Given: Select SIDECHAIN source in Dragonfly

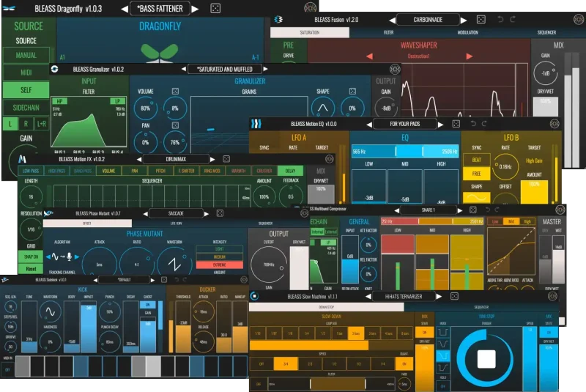Looking at the screenshot, I should pyautogui.click(x=26, y=108).
